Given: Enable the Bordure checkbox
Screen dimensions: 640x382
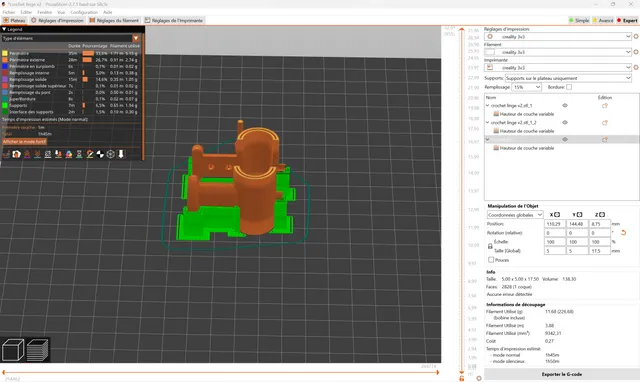Looking at the screenshot, I should point(569,87).
